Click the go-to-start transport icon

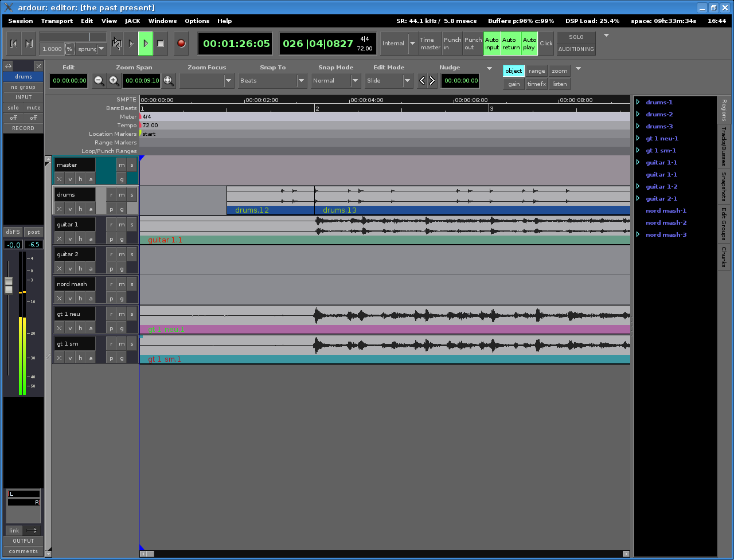[14, 44]
